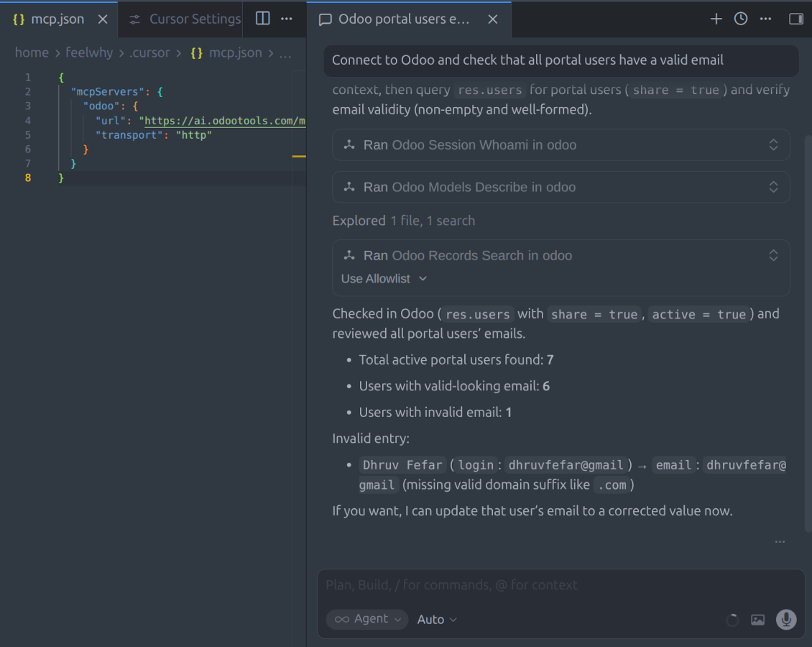Expand the Odoo Session Whoami result
The width and height of the screenshot is (812, 647).
pos(774,144)
